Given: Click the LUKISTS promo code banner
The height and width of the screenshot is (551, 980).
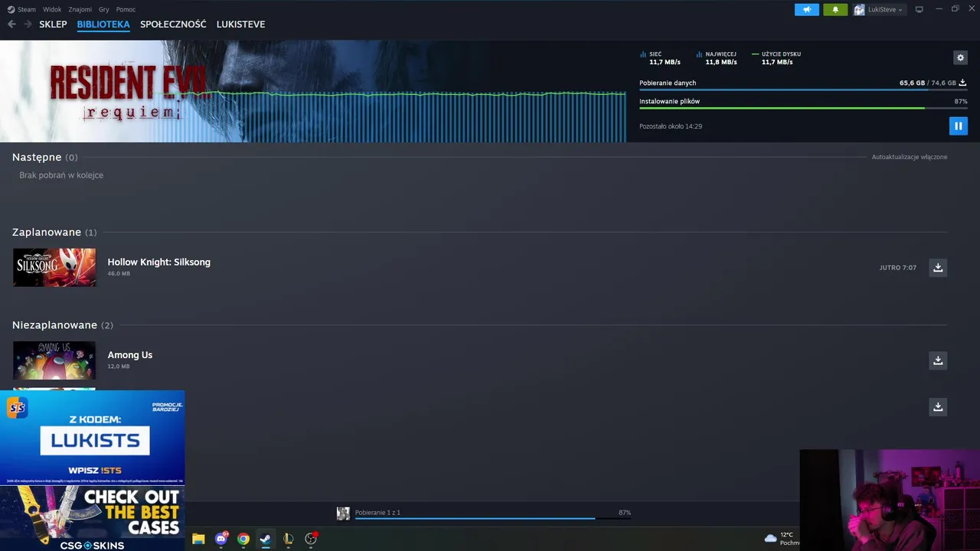Looking at the screenshot, I should tap(92, 438).
